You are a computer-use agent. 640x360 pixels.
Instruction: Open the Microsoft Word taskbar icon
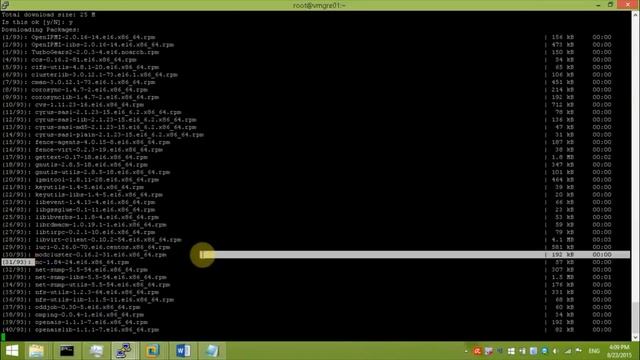[x=183, y=351]
